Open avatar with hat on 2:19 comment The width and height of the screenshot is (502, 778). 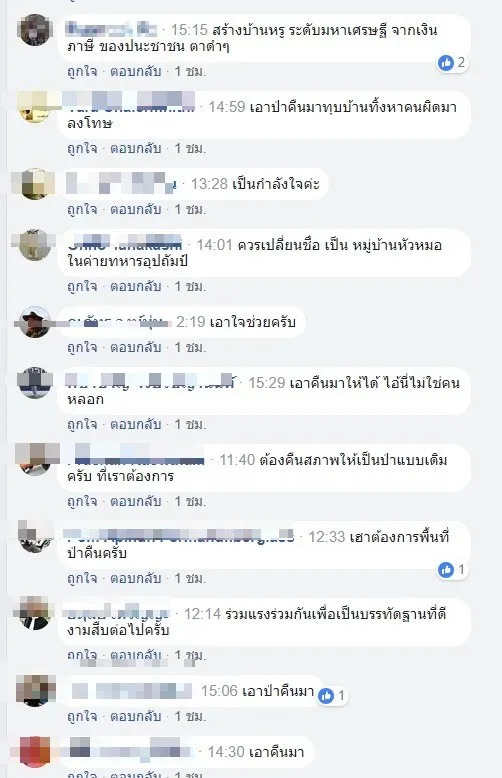tap(35, 322)
